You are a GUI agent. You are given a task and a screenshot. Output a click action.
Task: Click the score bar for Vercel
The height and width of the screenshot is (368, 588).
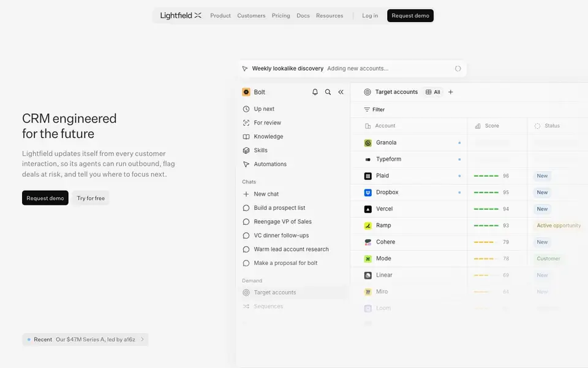point(486,209)
